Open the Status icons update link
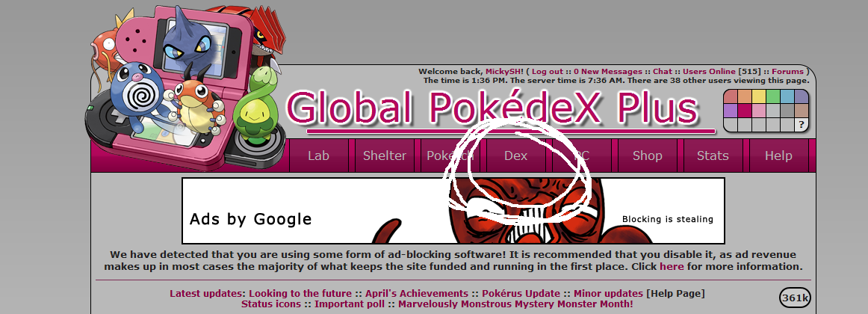 tap(271, 304)
